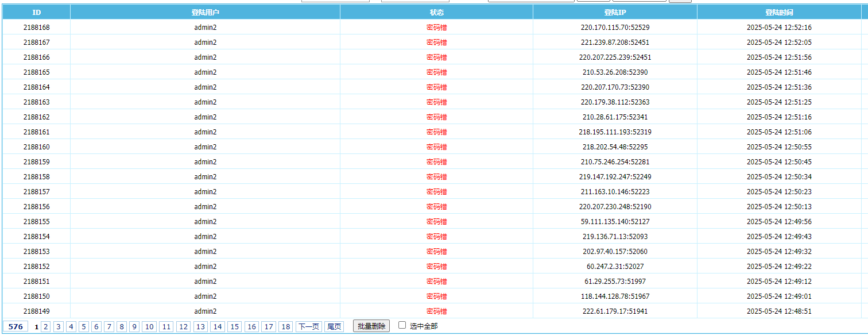Viewport: 868px width, 335px height.
Task: Open page 5 in pagination
Action: (x=83, y=326)
